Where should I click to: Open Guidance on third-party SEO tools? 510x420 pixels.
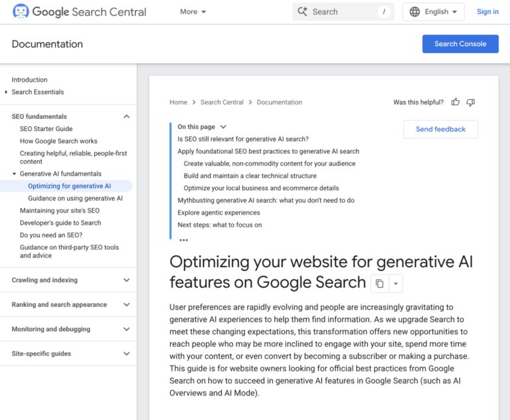coord(69,251)
